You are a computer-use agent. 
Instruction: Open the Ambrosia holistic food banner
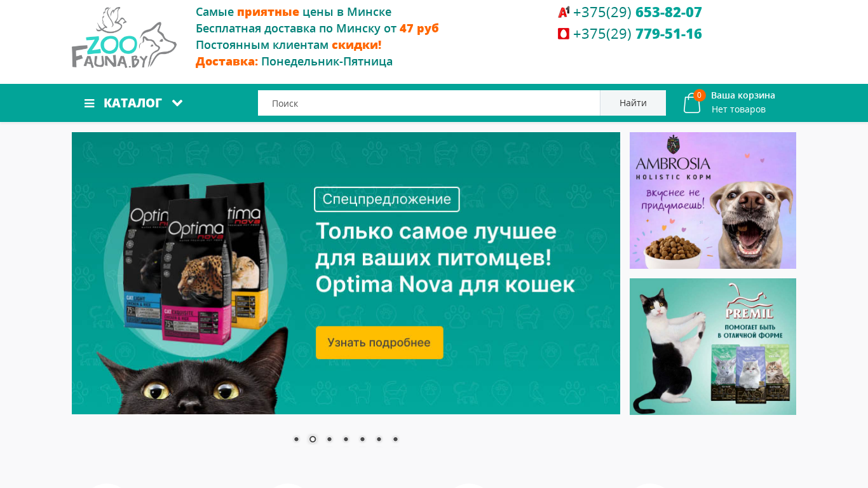coord(713,200)
